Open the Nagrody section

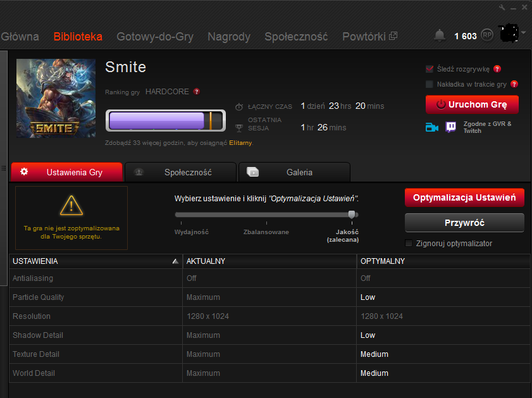pos(229,37)
